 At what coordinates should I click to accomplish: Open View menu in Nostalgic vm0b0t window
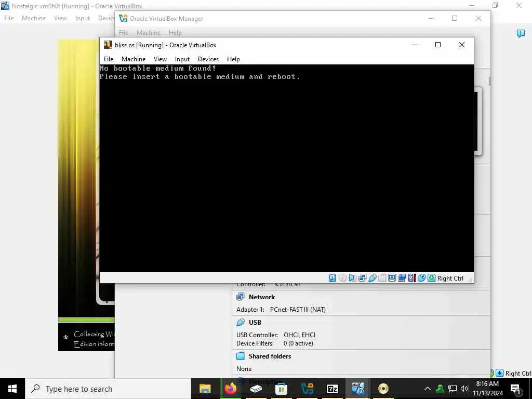(60, 18)
